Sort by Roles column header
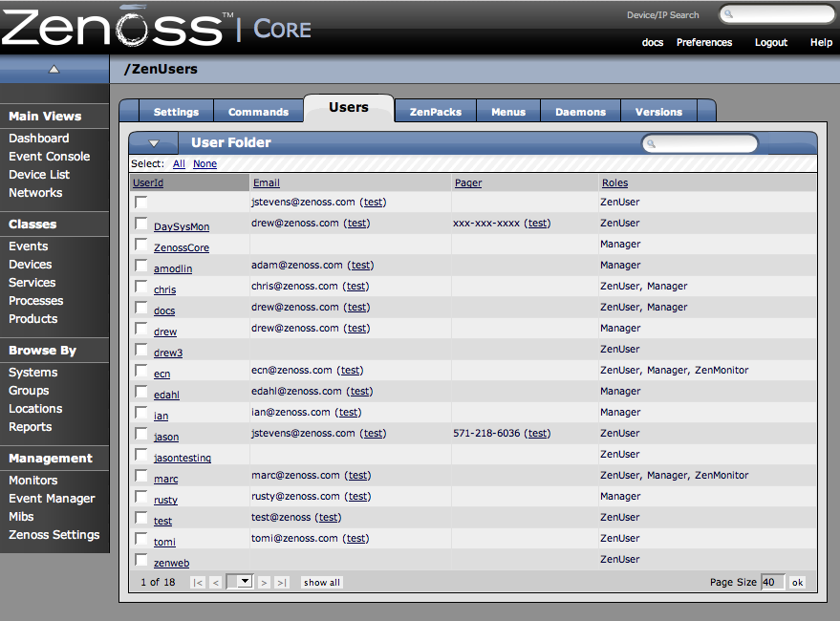The width and height of the screenshot is (840, 621). tap(614, 182)
